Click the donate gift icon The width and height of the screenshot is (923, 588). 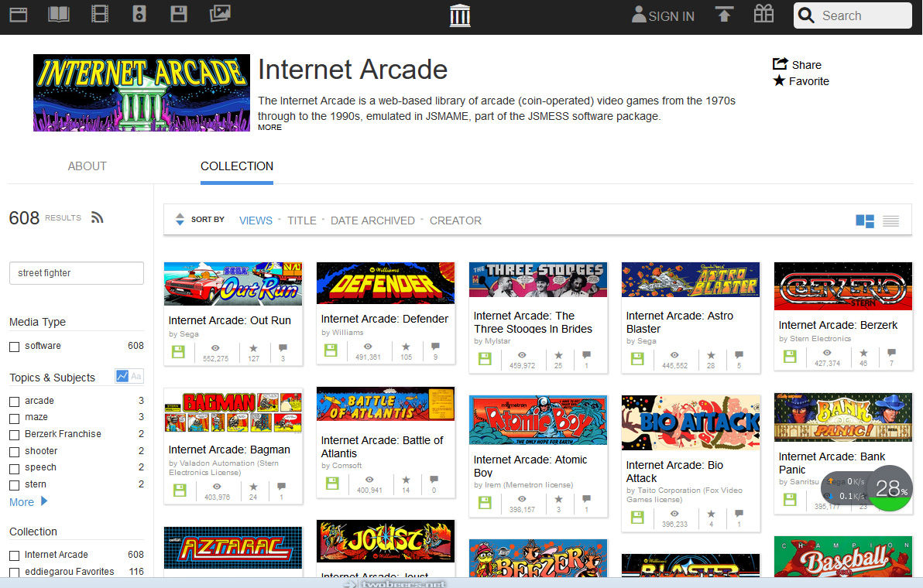click(763, 13)
